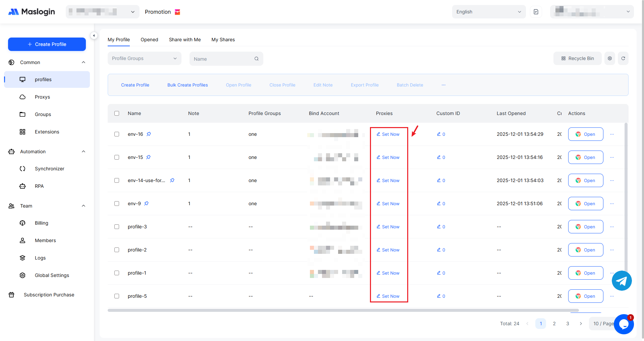Open column settings gear icon

(609, 58)
